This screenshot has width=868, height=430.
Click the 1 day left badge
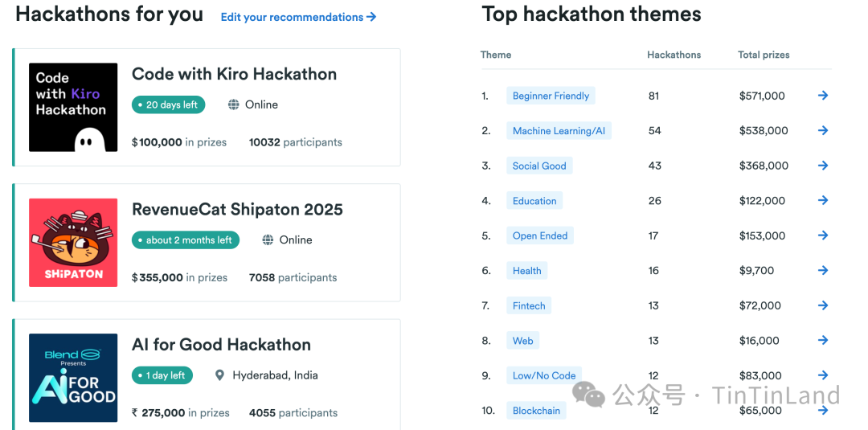point(162,375)
